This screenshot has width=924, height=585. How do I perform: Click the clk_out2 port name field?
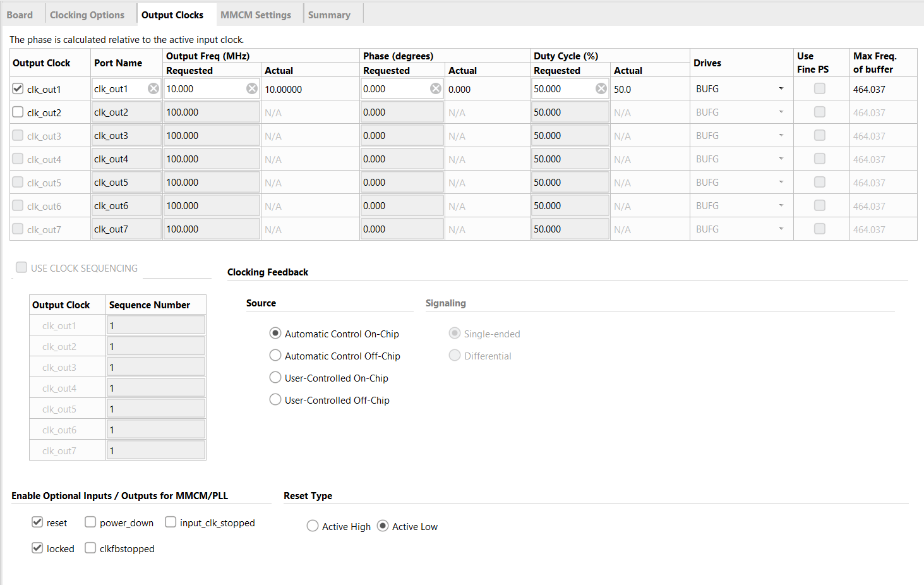pos(127,112)
